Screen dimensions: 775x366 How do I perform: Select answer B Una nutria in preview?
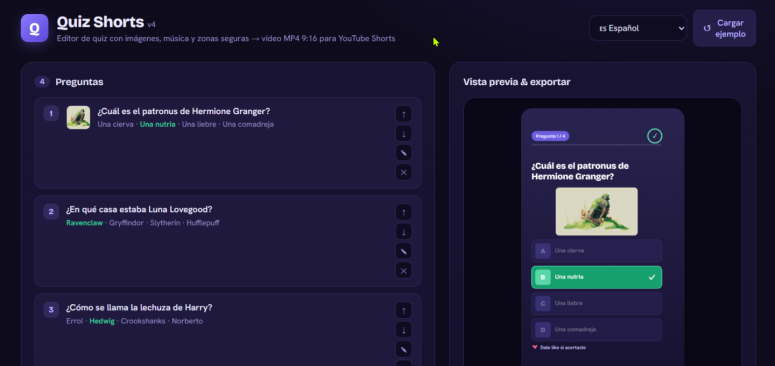click(596, 277)
